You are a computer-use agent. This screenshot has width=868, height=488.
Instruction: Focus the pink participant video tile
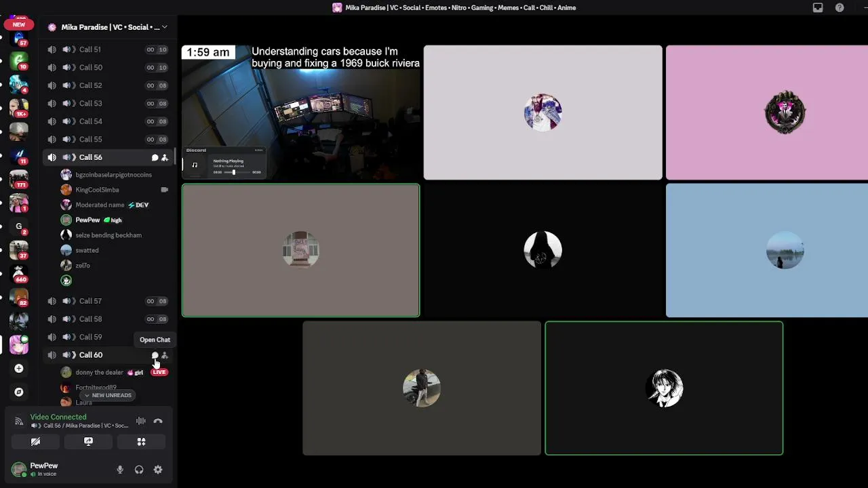[x=767, y=113]
